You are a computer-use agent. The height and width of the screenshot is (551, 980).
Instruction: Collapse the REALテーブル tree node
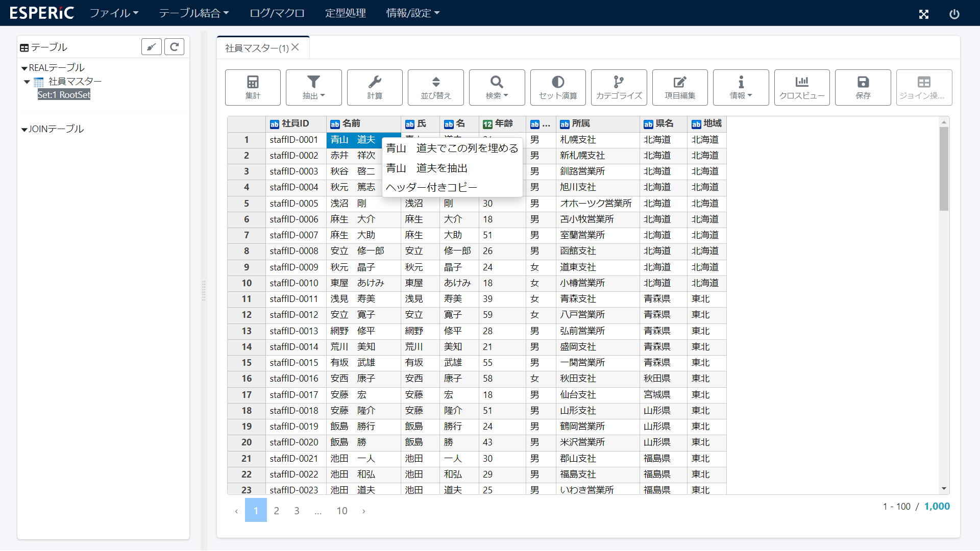click(x=24, y=68)
